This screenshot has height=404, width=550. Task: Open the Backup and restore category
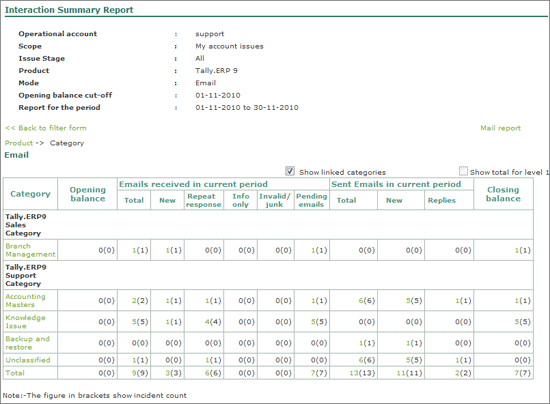pyautogui.click(x=27, y=343)
